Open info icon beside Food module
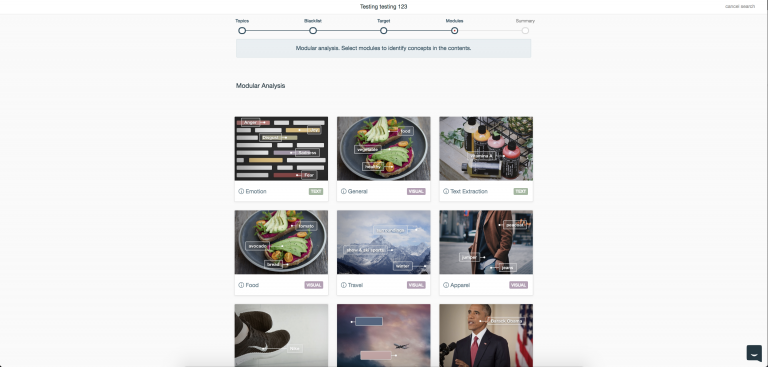768x367 pixels. point(241,285)
